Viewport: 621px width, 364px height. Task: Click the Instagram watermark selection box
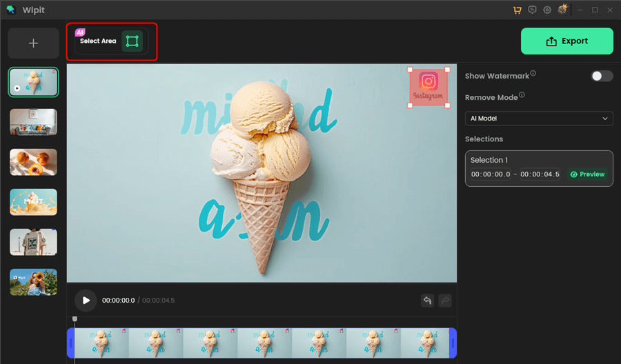(x=428, y=88)
